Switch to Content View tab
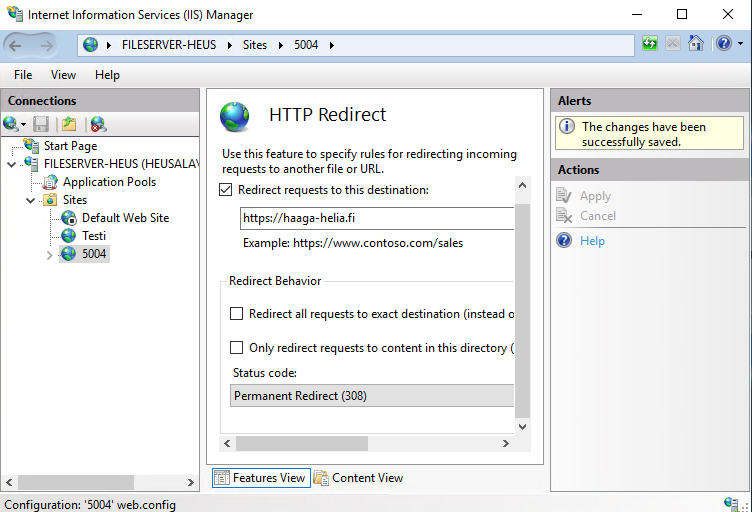The image size is (752, 512). click(359, 478)
